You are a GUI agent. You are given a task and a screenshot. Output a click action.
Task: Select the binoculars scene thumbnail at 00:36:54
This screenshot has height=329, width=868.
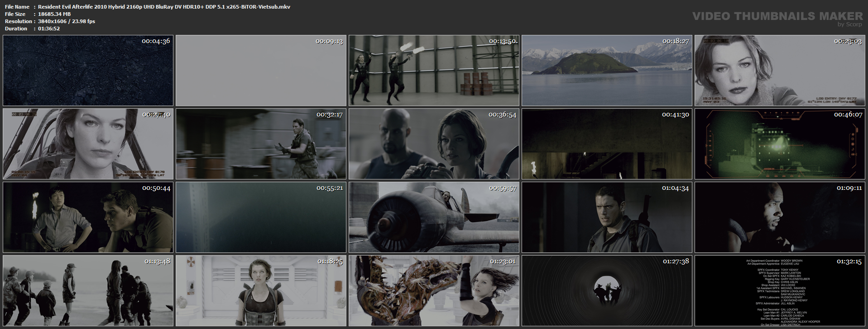434,144
